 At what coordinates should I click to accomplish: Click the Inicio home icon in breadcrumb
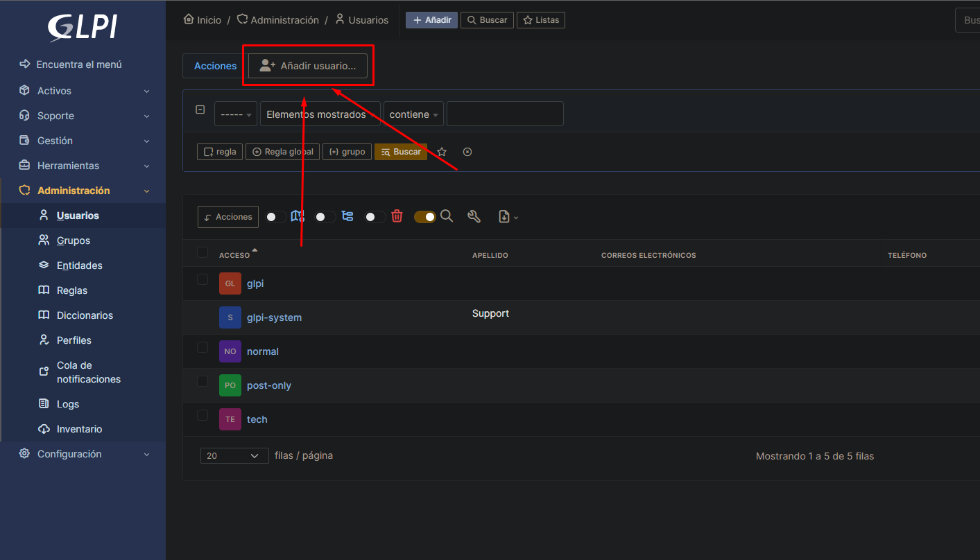pyautogui.click(x=189, y=19)
